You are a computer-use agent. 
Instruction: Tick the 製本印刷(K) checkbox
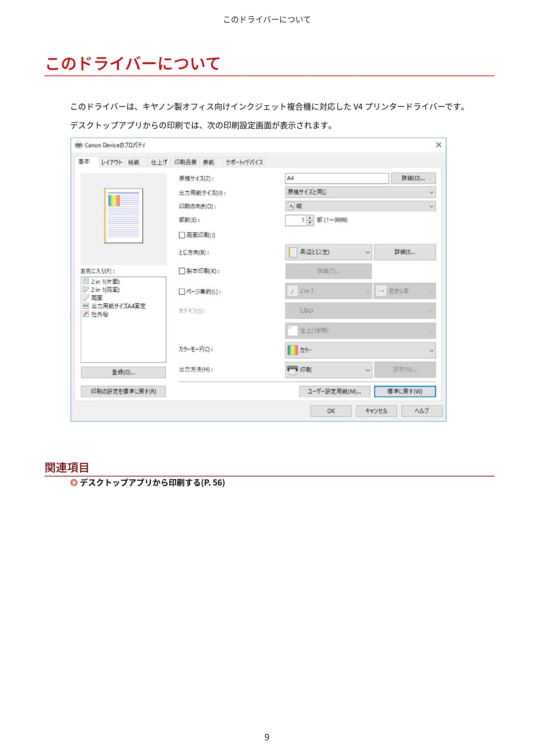click(x=182, y=271)
